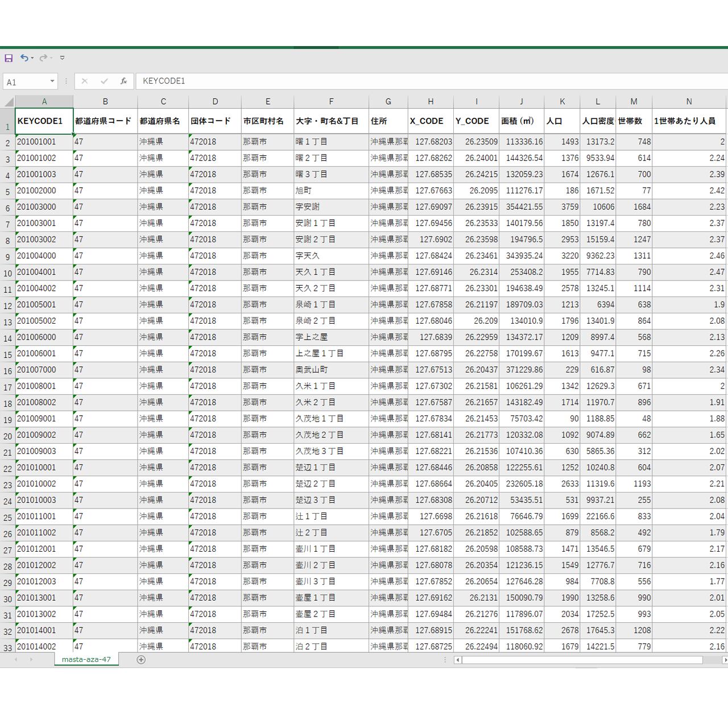Select row 15 header
This screenshot has width=728, height=728.
(x=7, y=355)
